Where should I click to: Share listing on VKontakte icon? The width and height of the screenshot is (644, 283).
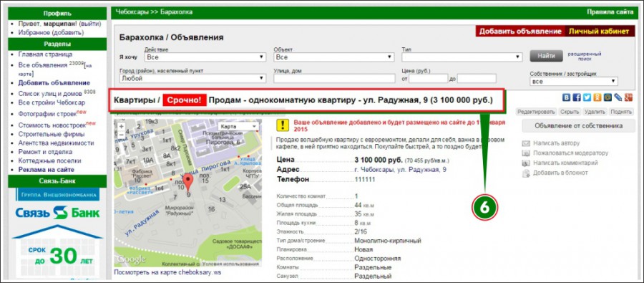click(567, 97)
